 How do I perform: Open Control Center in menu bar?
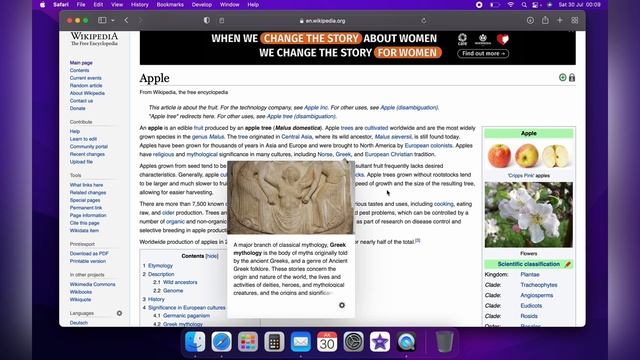click(x=536, y=5)
